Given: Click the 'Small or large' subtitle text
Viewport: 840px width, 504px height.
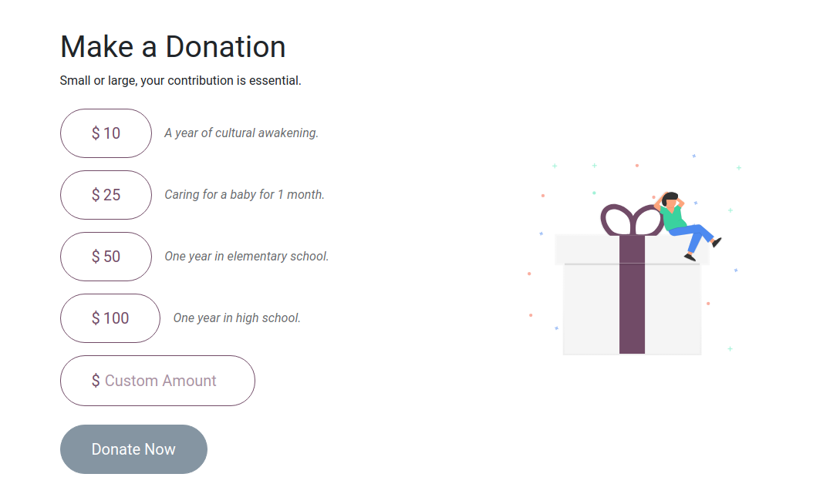Looking at the screenshot, I should click(180, 80).
